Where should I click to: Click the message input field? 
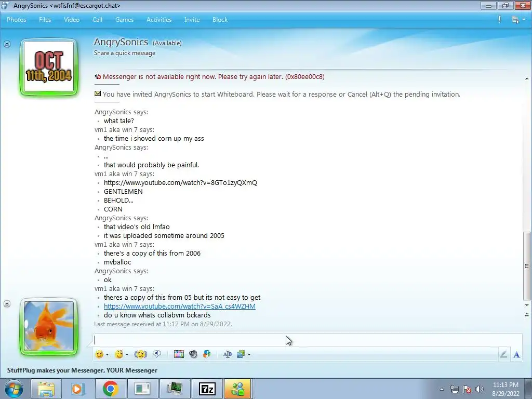tap(308, 340)
